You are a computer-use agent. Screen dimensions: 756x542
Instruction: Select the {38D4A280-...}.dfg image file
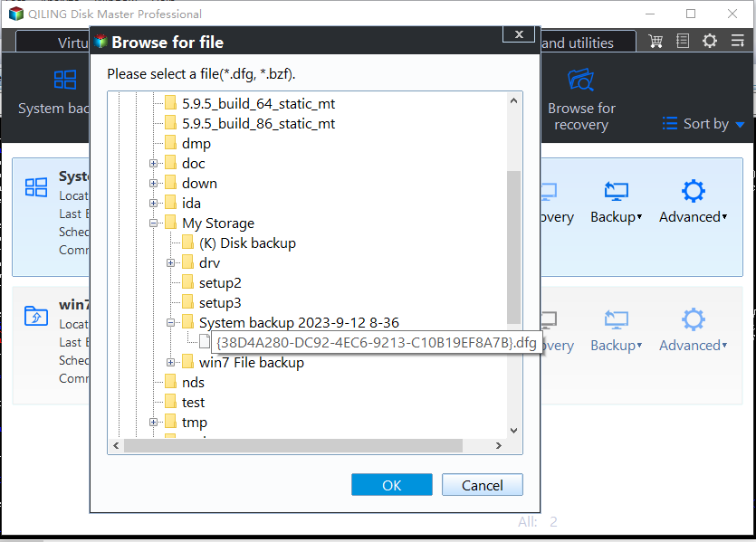pos(376,343)
